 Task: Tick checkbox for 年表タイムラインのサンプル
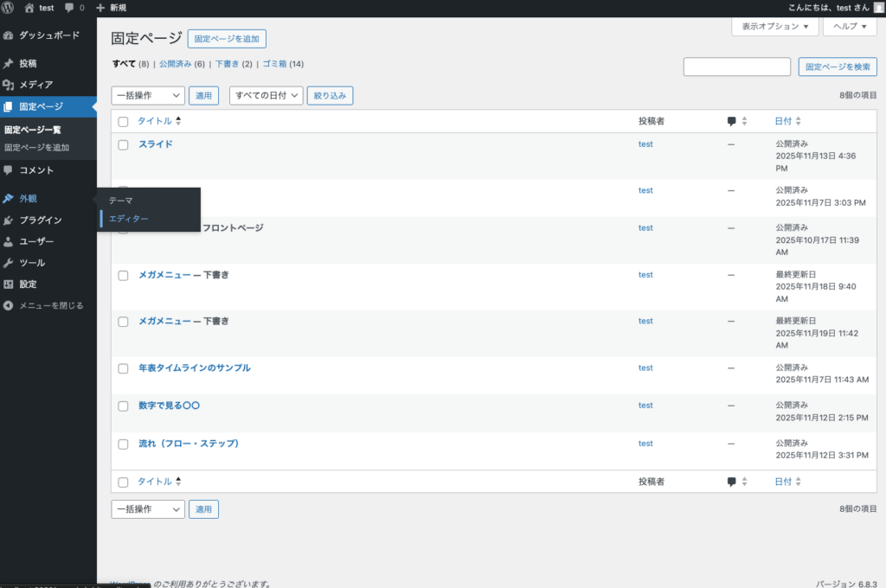coord(123,368)
